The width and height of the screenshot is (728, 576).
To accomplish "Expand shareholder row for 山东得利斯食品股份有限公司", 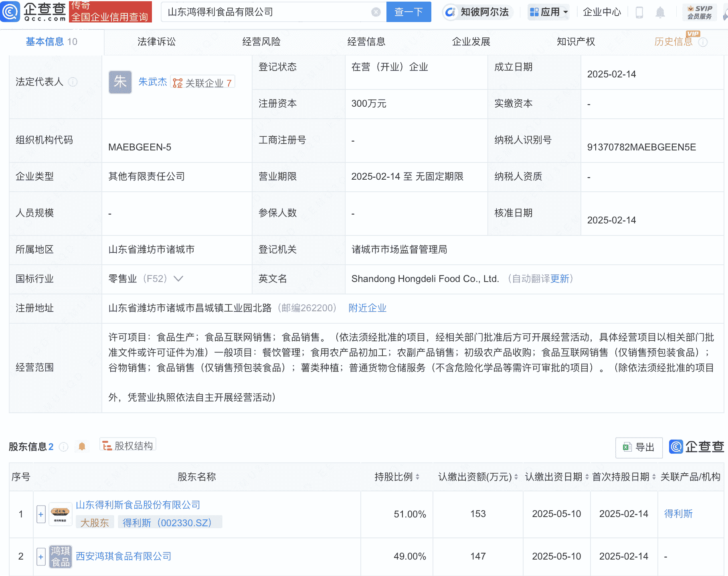I will [x=40, y=514].
